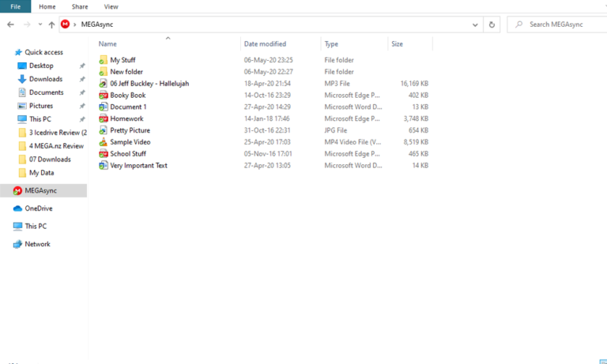607x364 pixels.
Task: Click the Booky Book PDF icon
Action: pyautogui.click(x=103, y=96)
